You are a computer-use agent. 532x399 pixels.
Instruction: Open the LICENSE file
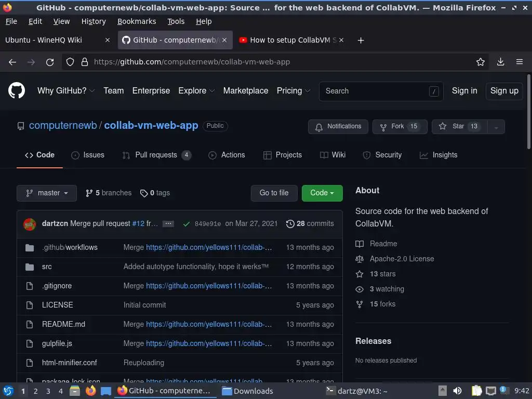57,305
